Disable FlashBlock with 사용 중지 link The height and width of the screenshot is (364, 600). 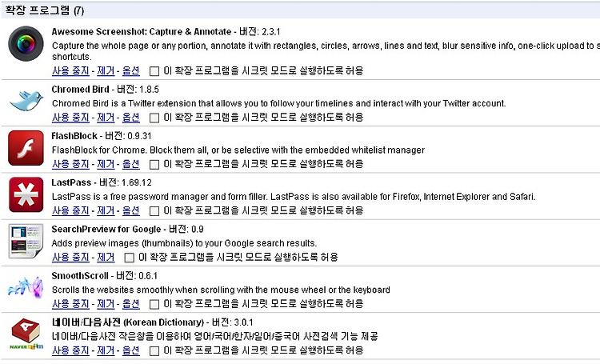pos(70,164)
